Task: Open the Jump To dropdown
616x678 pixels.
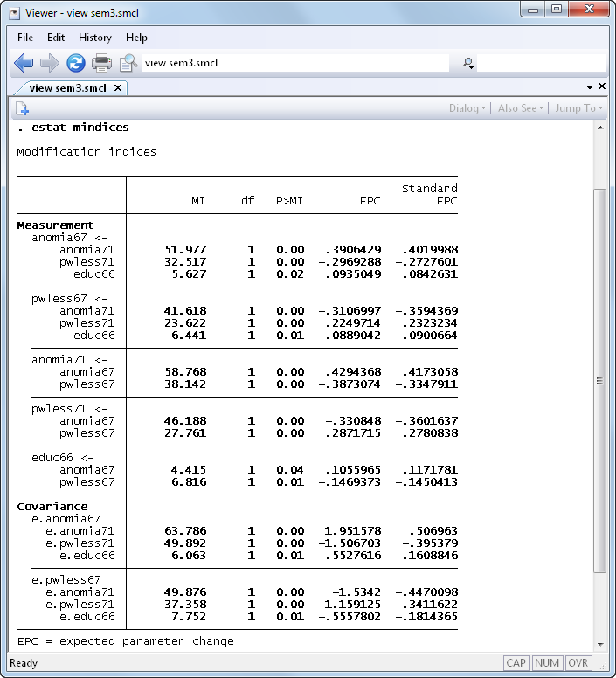Action: (x=578, y=108)
